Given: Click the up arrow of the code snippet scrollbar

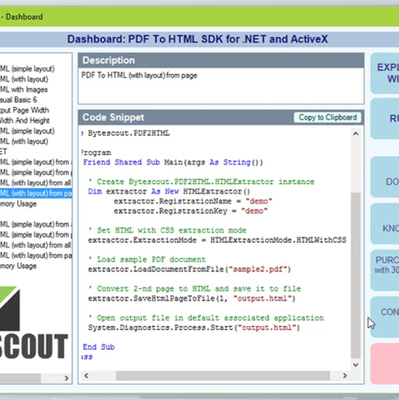Looking at the screenshot, I should [356, 134].
